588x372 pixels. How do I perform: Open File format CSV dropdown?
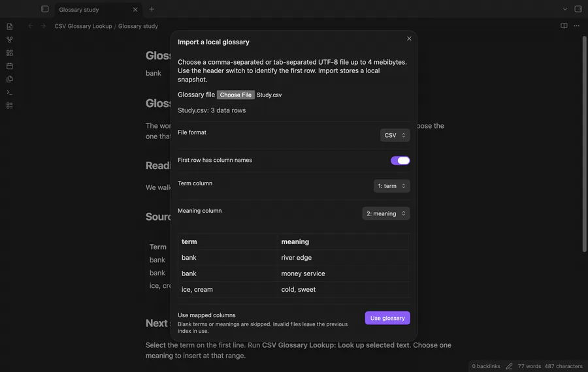(395, 135)
